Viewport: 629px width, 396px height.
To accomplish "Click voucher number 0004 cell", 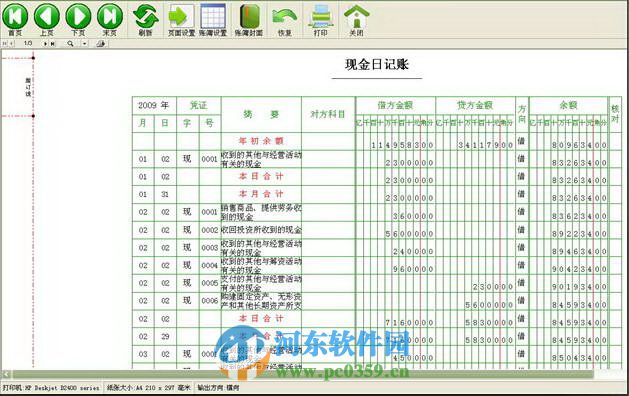I will point(210,266).
